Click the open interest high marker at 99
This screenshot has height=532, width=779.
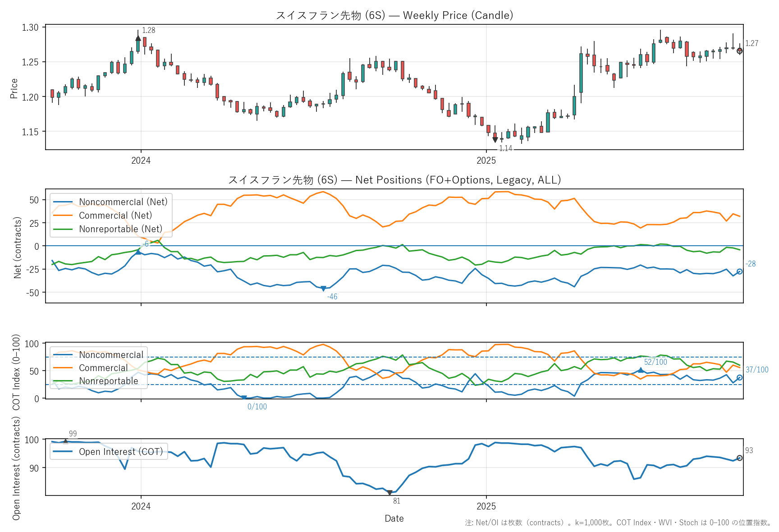65,441
